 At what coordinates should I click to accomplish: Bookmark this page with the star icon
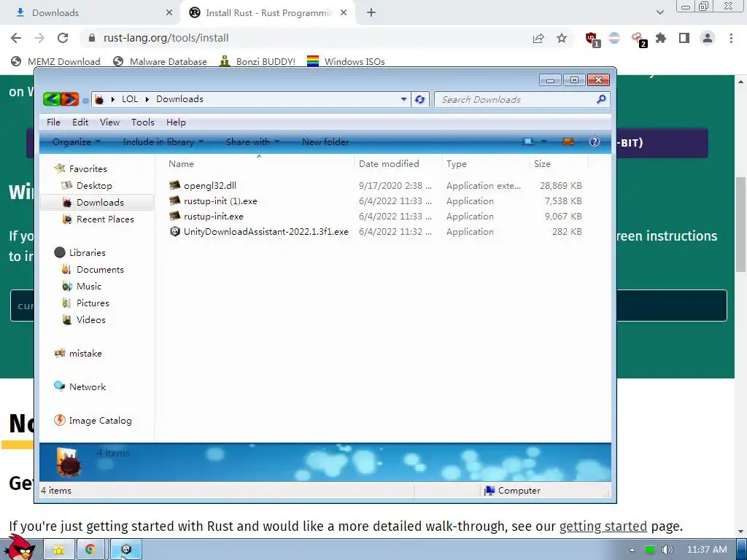tap(562, 38)
